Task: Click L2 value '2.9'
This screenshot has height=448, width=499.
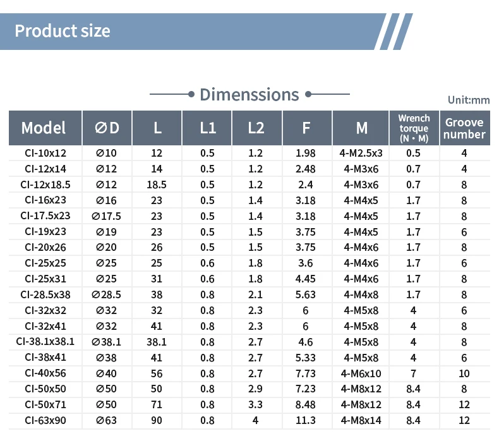Action: pyautogui.click(x=255, y=389)
